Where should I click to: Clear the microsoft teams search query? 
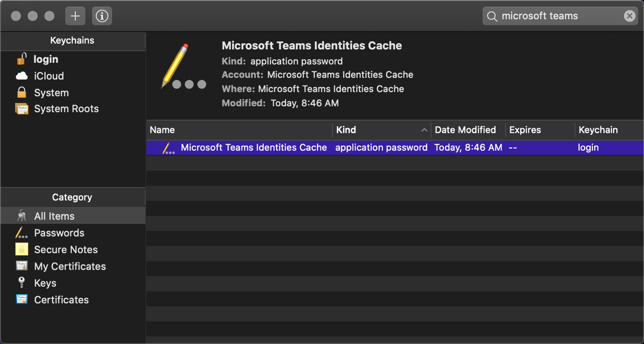click(629, 16)
